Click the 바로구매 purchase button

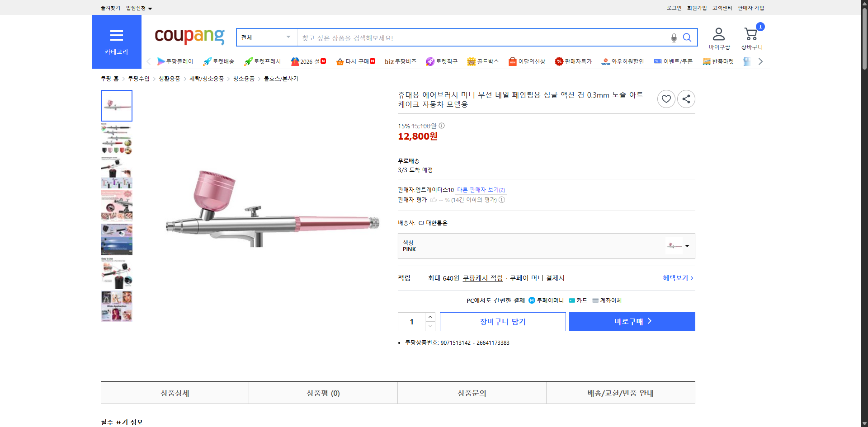[x=632, y=321]
